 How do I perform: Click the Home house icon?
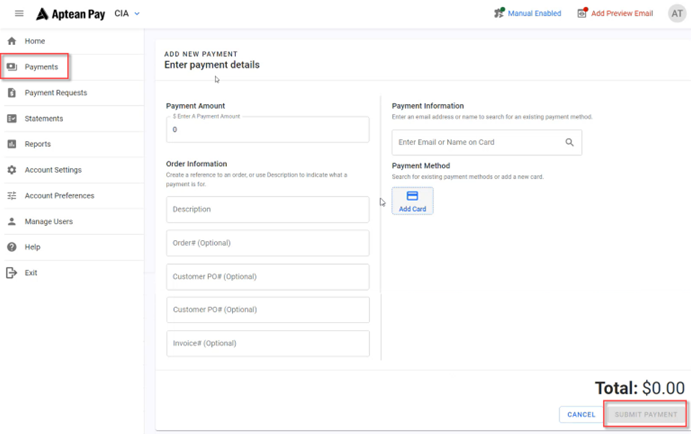tap(12, 41)
